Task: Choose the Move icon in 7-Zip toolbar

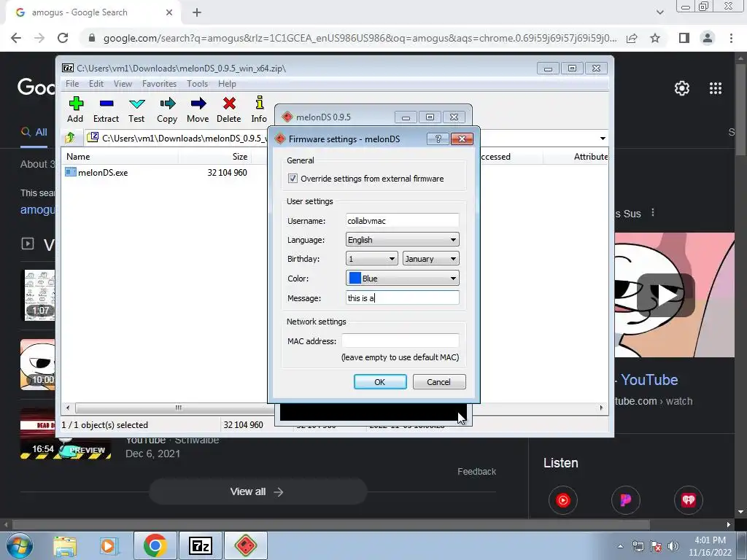Action: [x=198, y=110]
